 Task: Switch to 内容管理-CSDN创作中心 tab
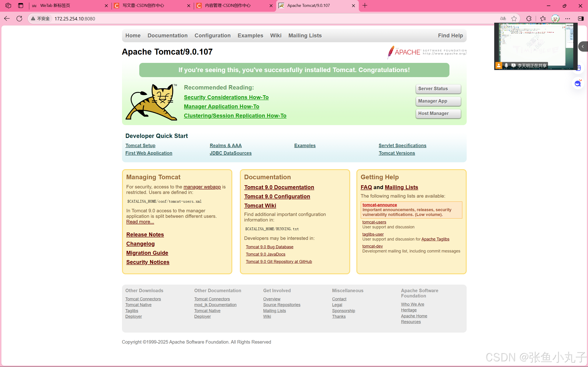(x=235, y=6)
